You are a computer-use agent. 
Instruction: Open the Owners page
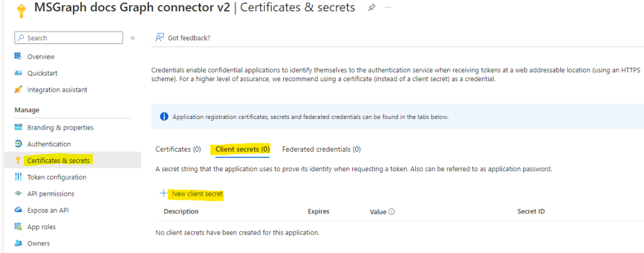(x=38, y=243)
